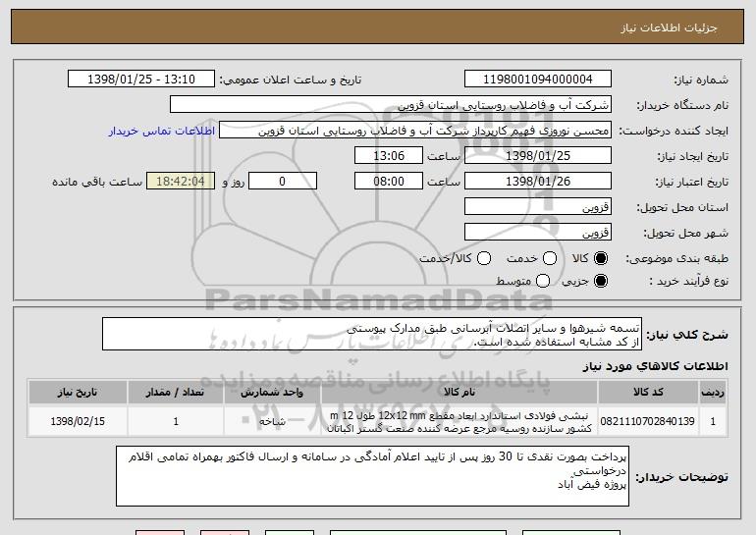This screenshot has height=535, width=756.
Task: Select the کالا radio button
Action: [x=601, y=258]
